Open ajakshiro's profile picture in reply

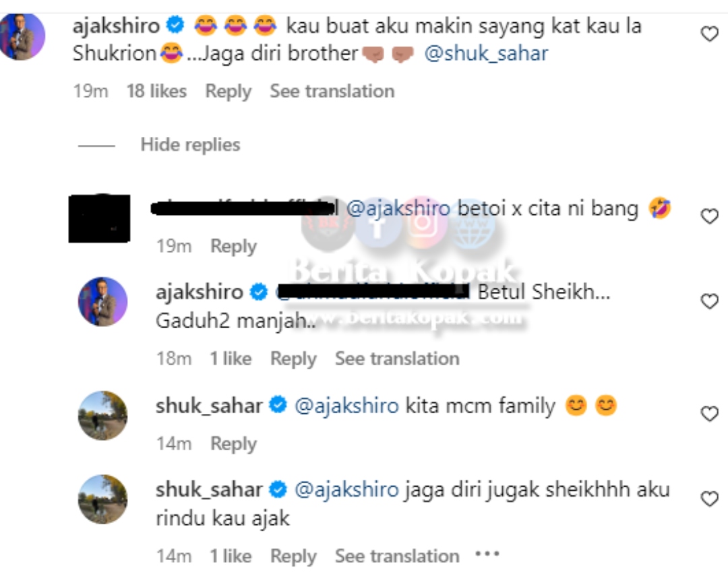tap(102, 302)
